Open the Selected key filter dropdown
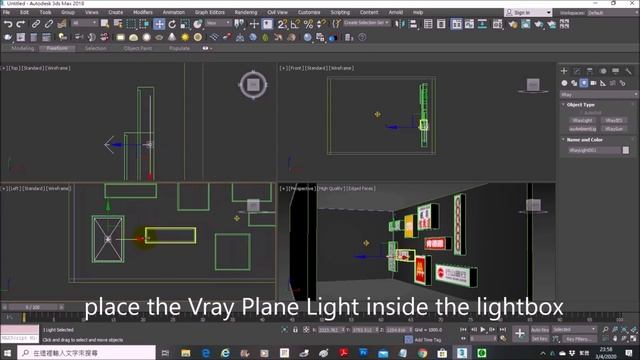The height and width of the screenshot is (360, 640). 574,329
